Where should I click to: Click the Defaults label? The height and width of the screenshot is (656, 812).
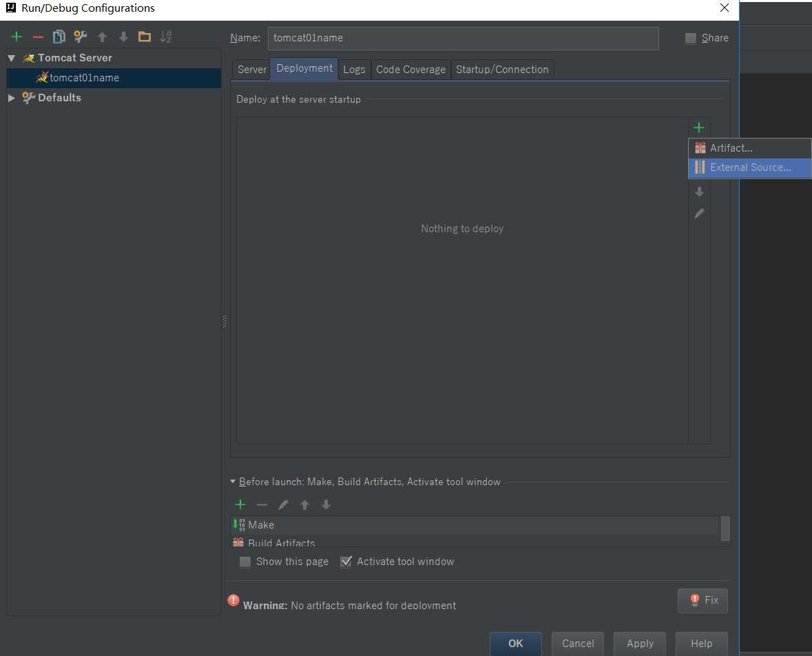pos(59,97)
